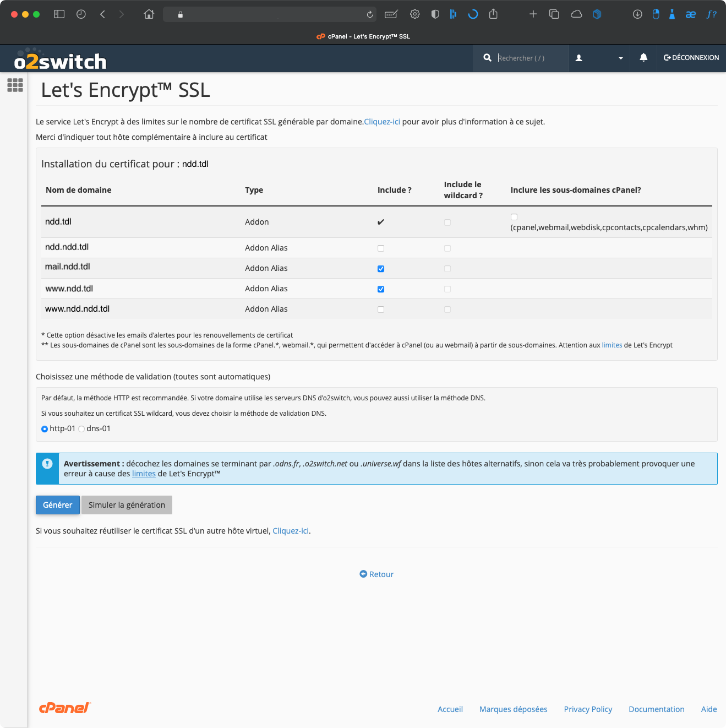Check Include for ndd.ndd.tdl
Image resolution: width=726 pixels, height=728 pixels.
[381, 248]
